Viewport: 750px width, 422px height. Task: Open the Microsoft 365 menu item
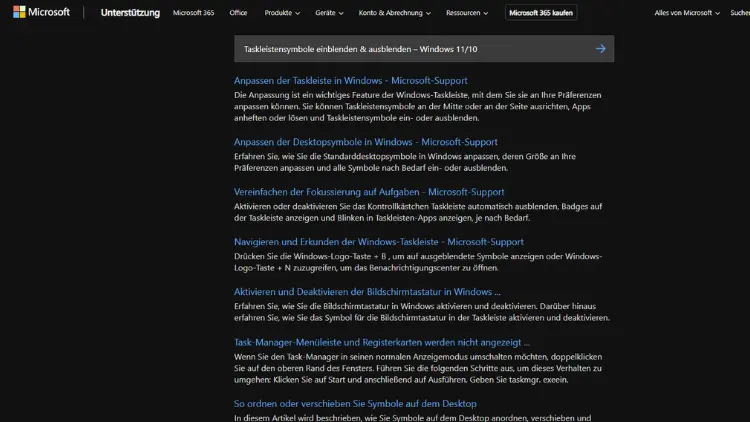[193, 13]
